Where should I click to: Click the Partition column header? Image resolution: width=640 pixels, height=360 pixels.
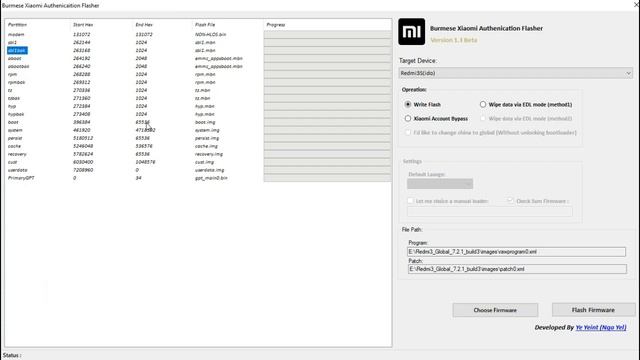point(17,25)
